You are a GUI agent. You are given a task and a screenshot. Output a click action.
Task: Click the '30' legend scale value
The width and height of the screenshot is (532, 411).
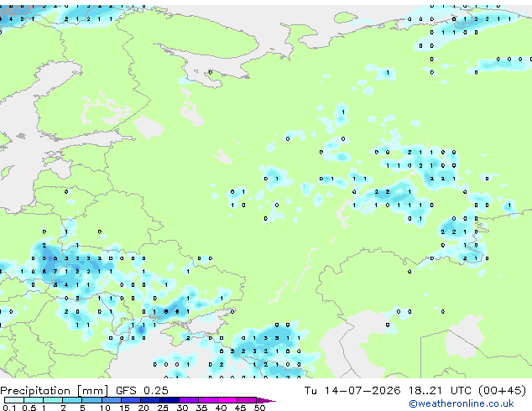[x=182, y=408]
